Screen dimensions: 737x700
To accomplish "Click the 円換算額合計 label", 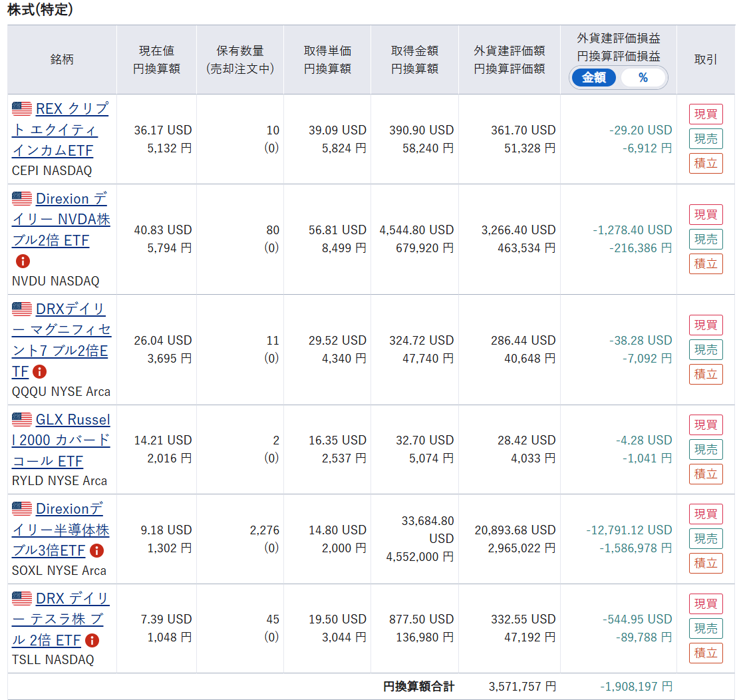I will click(418, 687).
